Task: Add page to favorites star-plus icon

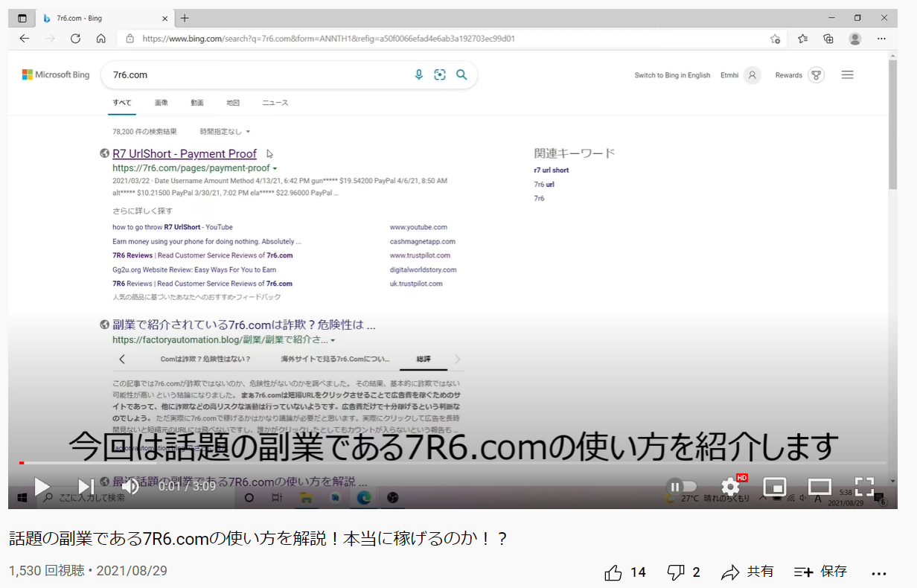Action: point(775,39)
